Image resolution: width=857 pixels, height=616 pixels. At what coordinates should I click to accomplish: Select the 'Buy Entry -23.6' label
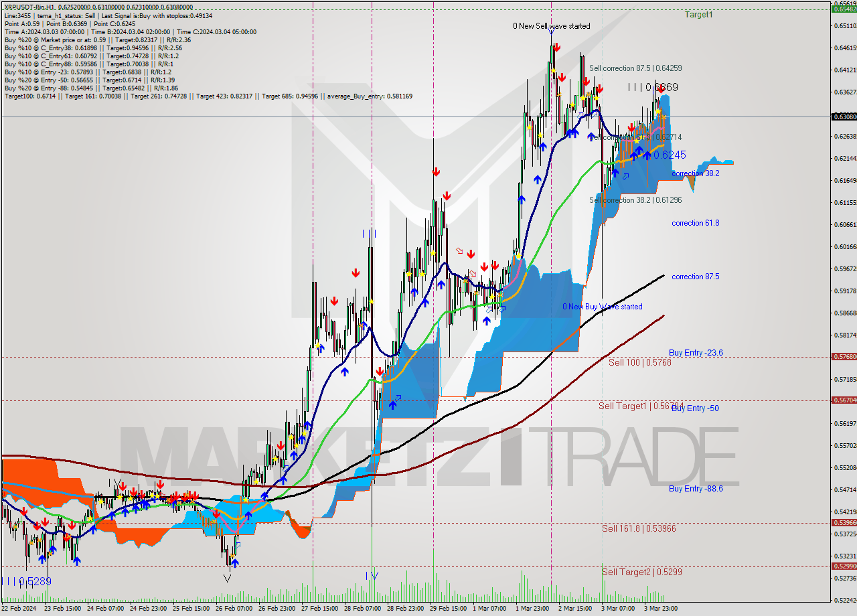[696, 353]
